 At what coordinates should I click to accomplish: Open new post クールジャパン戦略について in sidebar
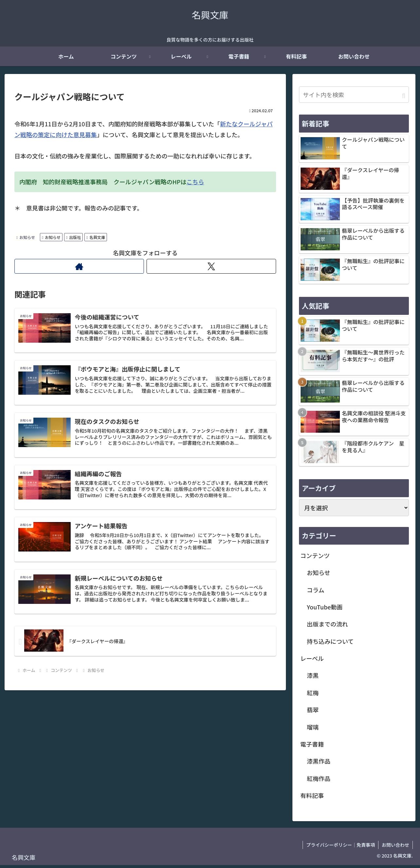click(354, 148)
